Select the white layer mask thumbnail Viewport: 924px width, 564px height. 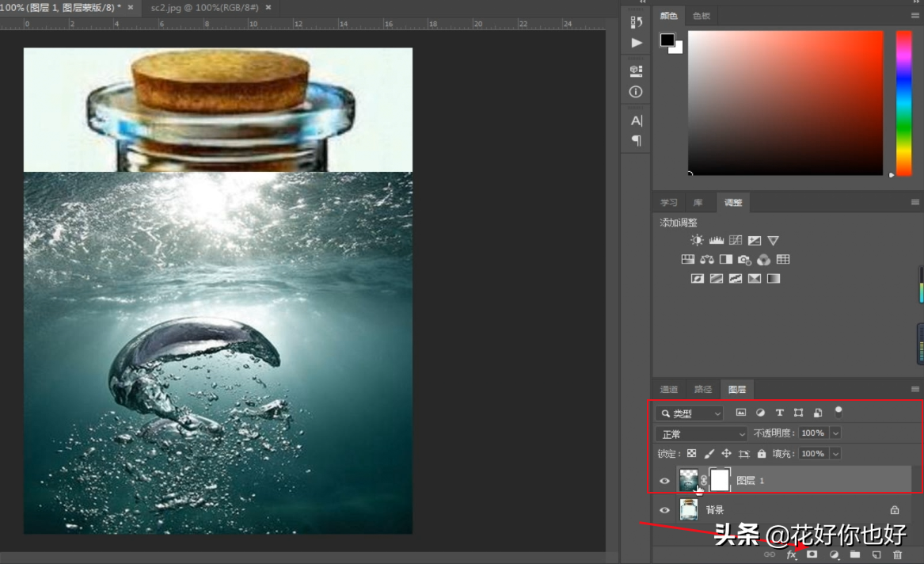click(719, 481)
